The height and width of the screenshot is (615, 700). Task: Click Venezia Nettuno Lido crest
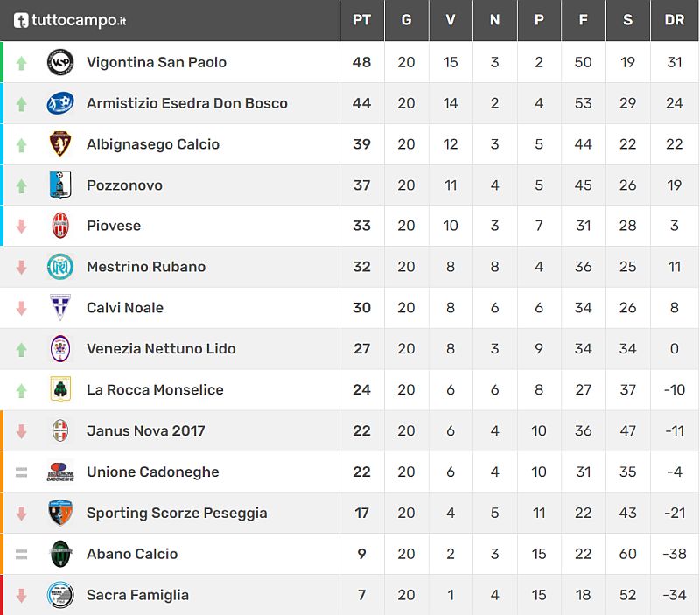[x=60, y=349]
